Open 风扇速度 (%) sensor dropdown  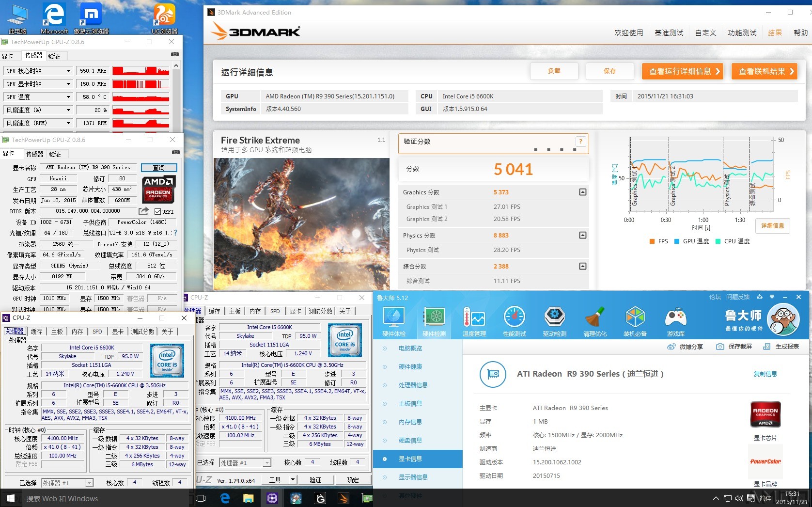coord(68,110)
